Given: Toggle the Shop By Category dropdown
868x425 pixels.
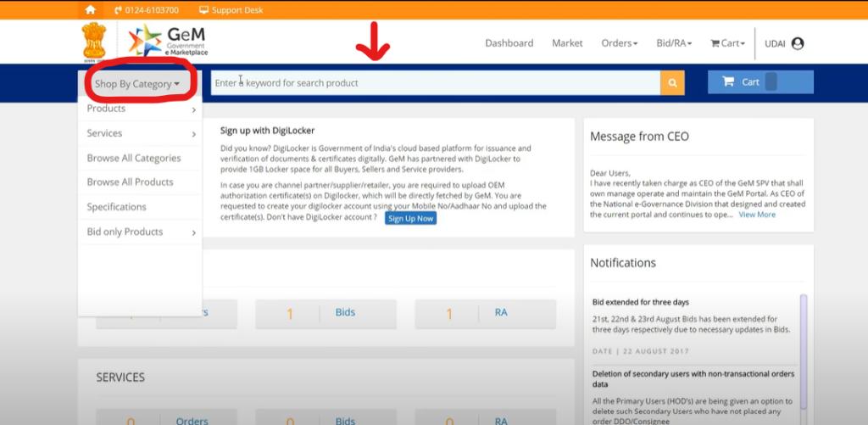Looking at the screenshot, I should (x=137, y=84).
